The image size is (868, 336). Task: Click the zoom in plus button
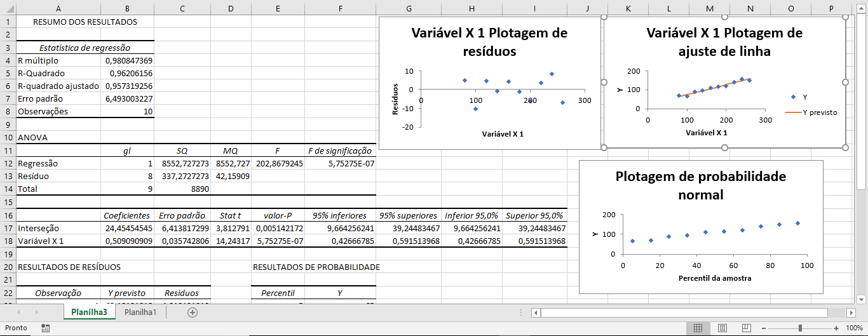(836, 328)
